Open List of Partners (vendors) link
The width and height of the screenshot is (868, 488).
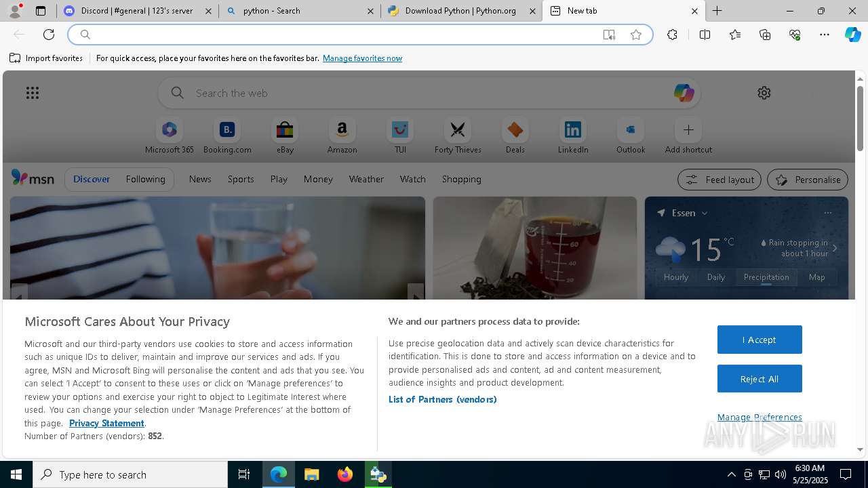[442, 399]
